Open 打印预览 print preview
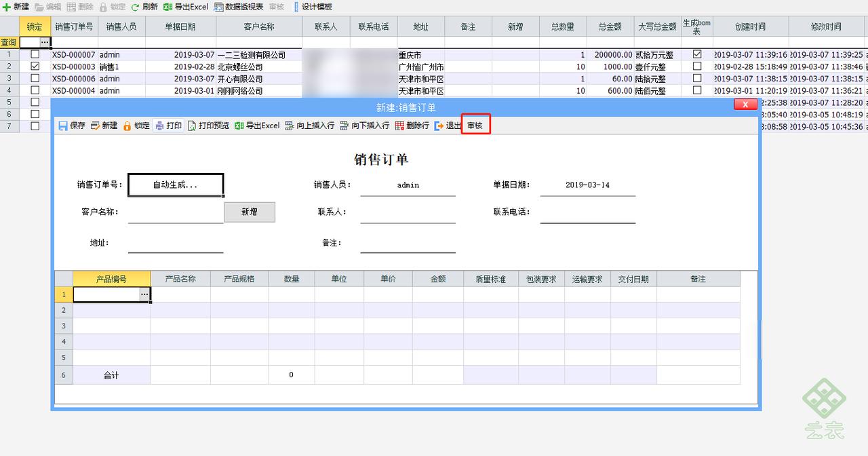Image resolution: width=868 pixels, height=456 pixels. 209,126
